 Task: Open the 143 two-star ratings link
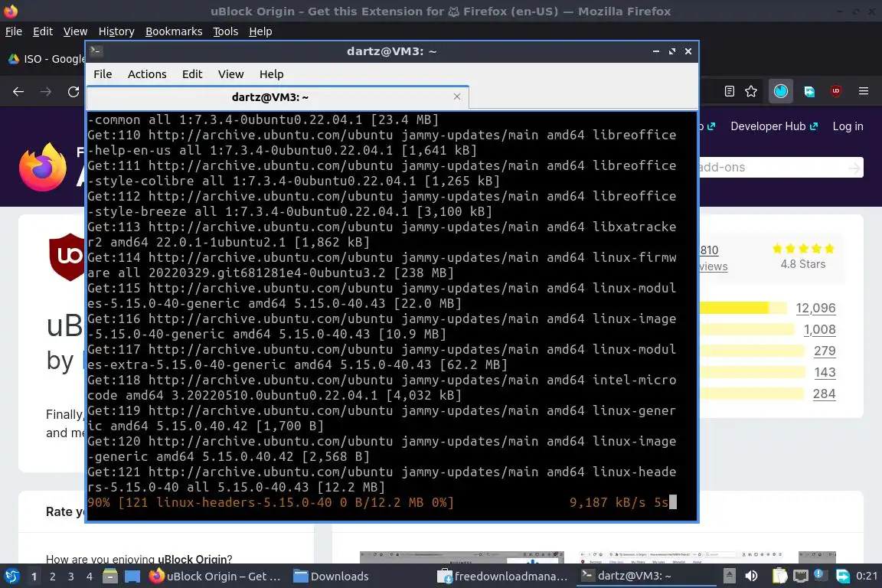(x=825, y=373)
